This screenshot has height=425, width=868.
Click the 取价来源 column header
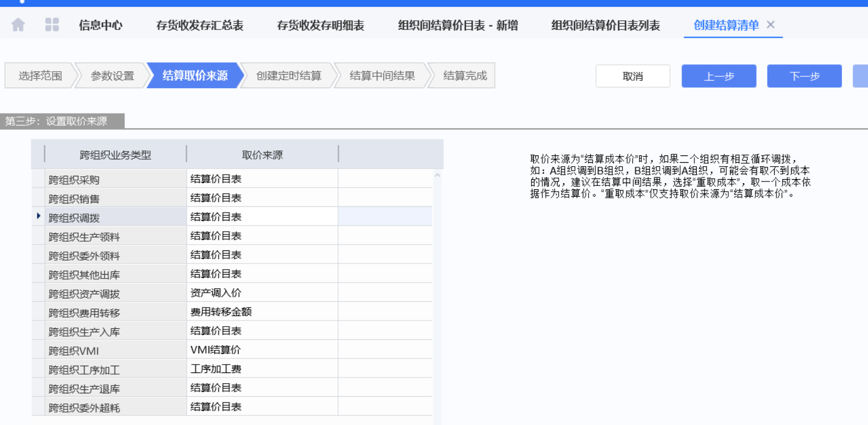262,155
